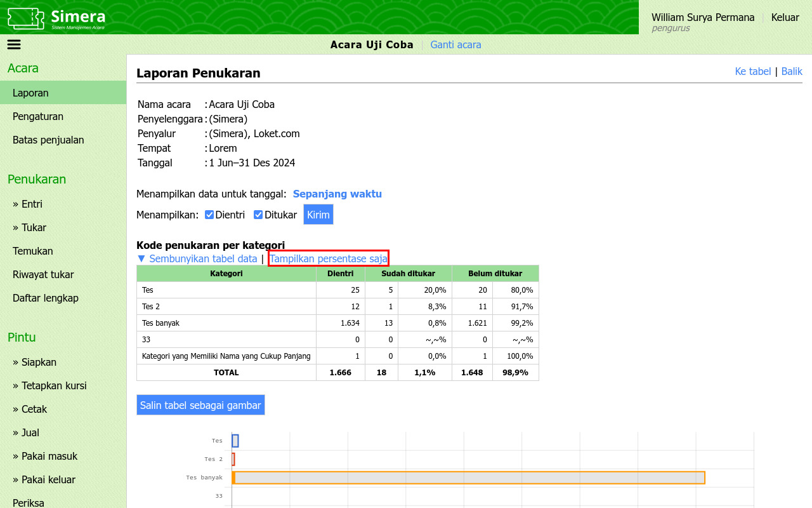The image size is (812, 508).
Task: Click Keluar to log out
Action: pos(785,17)
